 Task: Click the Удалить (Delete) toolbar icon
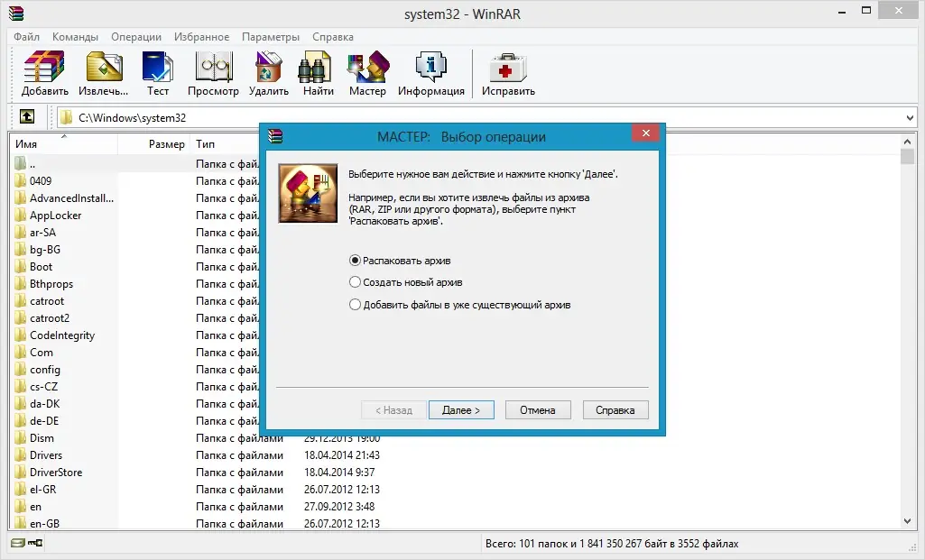[x=268, y=73]
